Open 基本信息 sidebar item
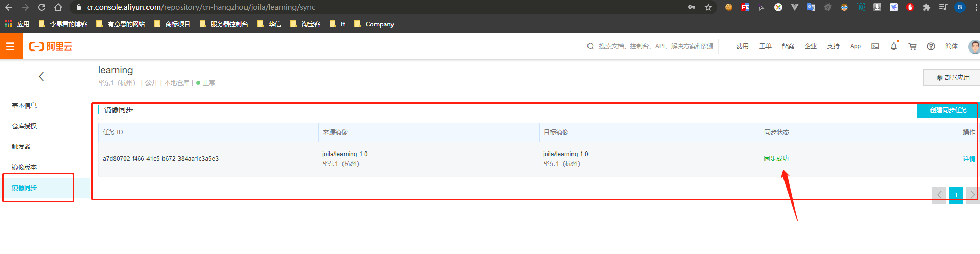The height and width of the screenshot is (254, 980). pos(24,106)
